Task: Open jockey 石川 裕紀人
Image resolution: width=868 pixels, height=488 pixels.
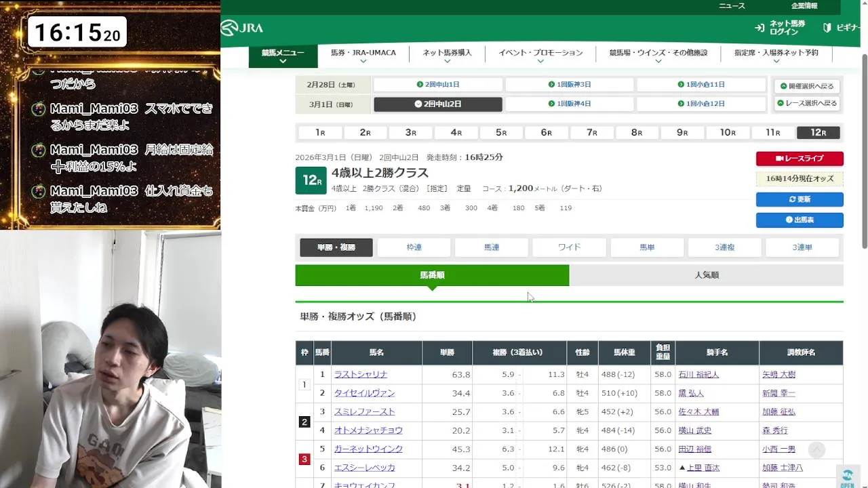Action: tap(698, 374)
